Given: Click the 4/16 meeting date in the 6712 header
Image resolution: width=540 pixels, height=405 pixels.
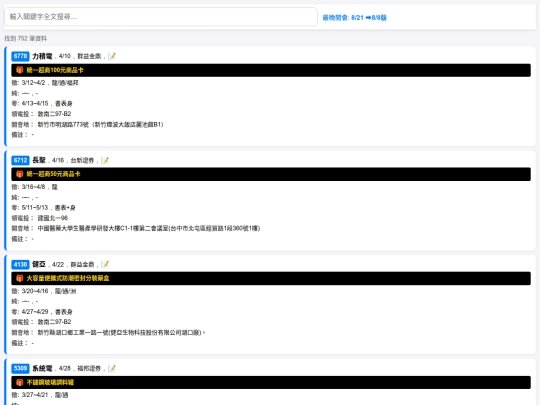Looking at the screenshot, I should (x=58, y=160).
